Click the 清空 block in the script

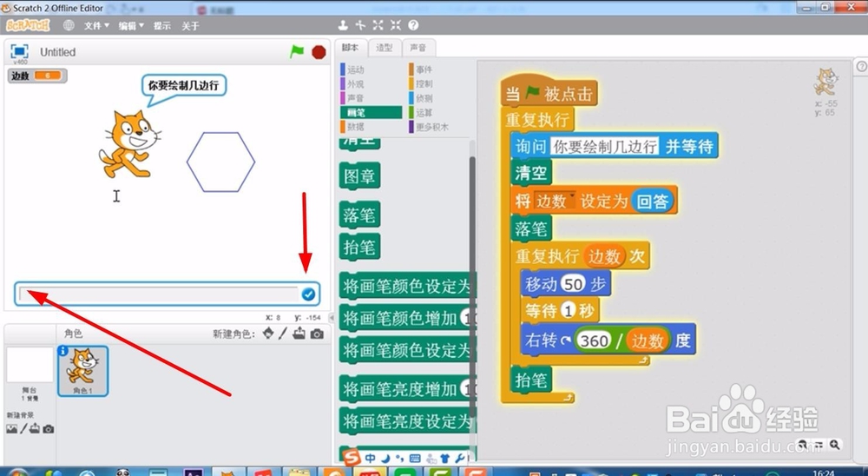pyautogui.click(x=530, y=173)
